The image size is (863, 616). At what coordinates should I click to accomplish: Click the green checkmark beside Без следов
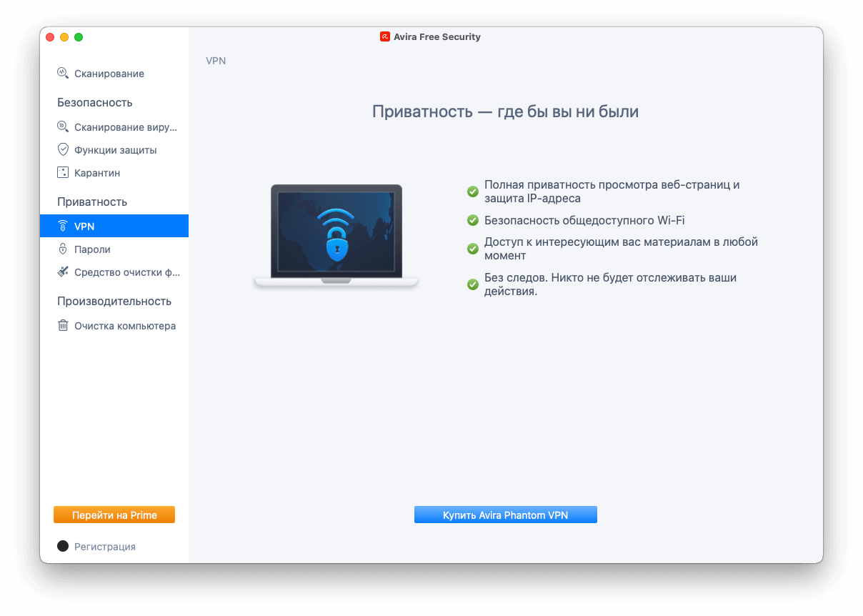tap(472, 284)
